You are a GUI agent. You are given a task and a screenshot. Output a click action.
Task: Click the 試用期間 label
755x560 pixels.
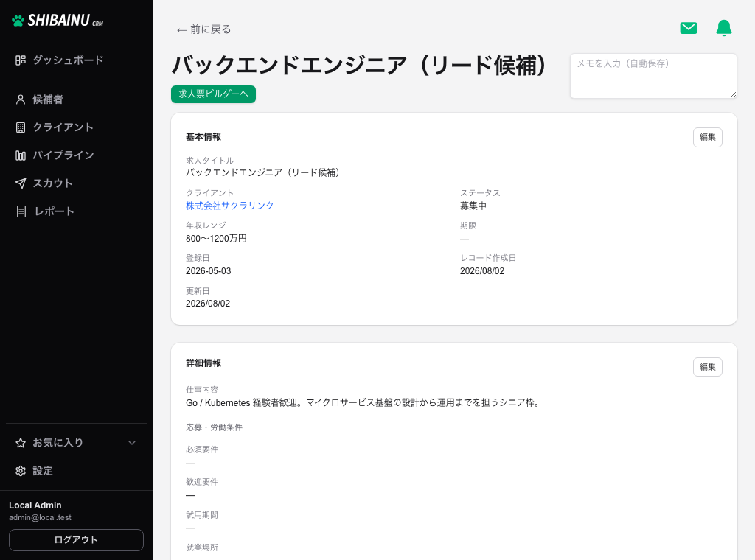(x=202, y=515)
